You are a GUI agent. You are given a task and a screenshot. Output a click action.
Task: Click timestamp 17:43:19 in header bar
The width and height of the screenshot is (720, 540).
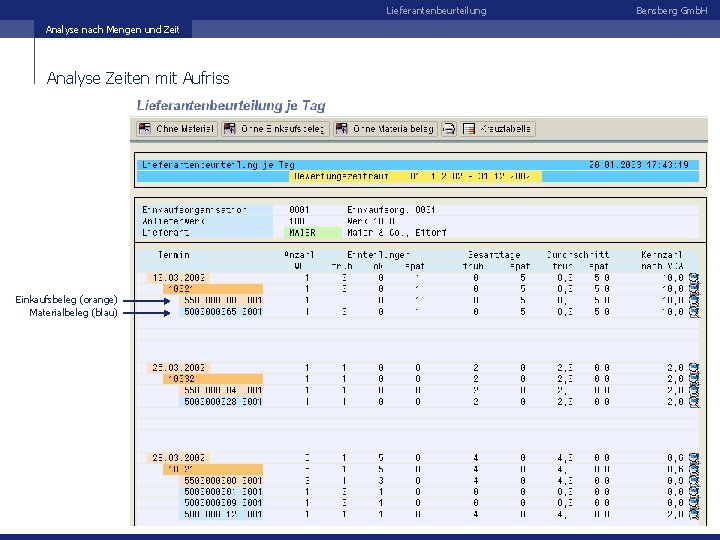(x=669, y=164)
